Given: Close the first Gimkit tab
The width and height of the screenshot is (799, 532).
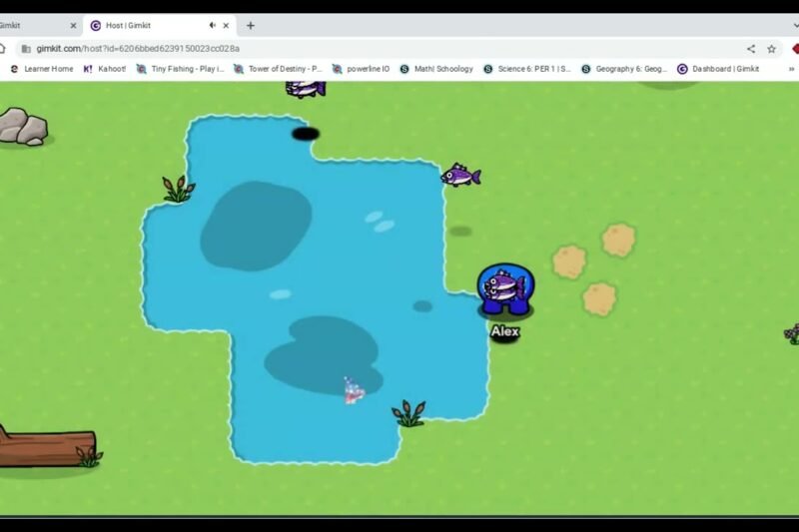Looking at the screenshot, I should (x=73, y=26).
